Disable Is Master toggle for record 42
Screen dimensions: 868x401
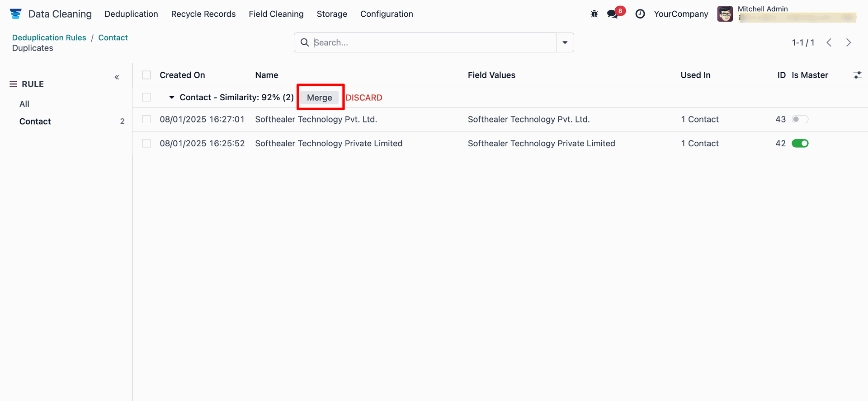[800, 144]
